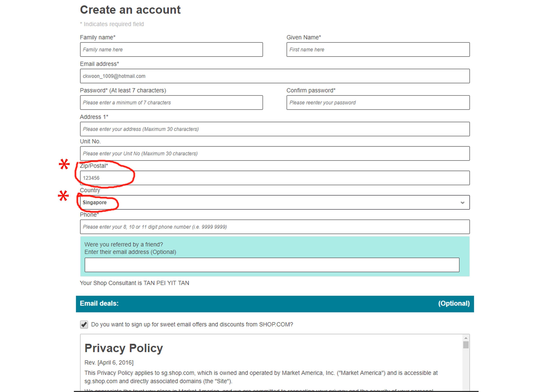Image resolution: width=555 pixels, height=392 pixels.
Task: Click the Zip/Postal input field
Action: coord(275,178)
